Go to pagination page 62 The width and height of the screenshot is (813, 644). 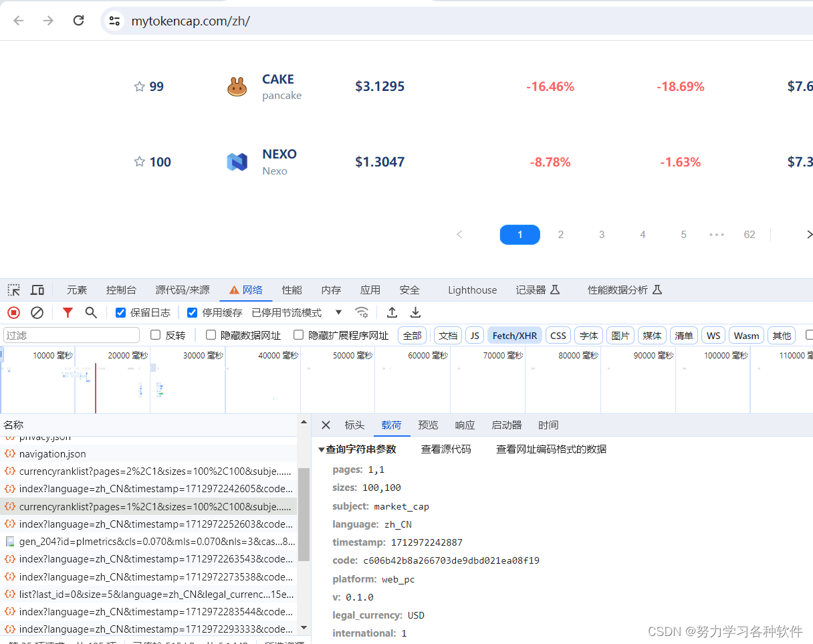749,235
